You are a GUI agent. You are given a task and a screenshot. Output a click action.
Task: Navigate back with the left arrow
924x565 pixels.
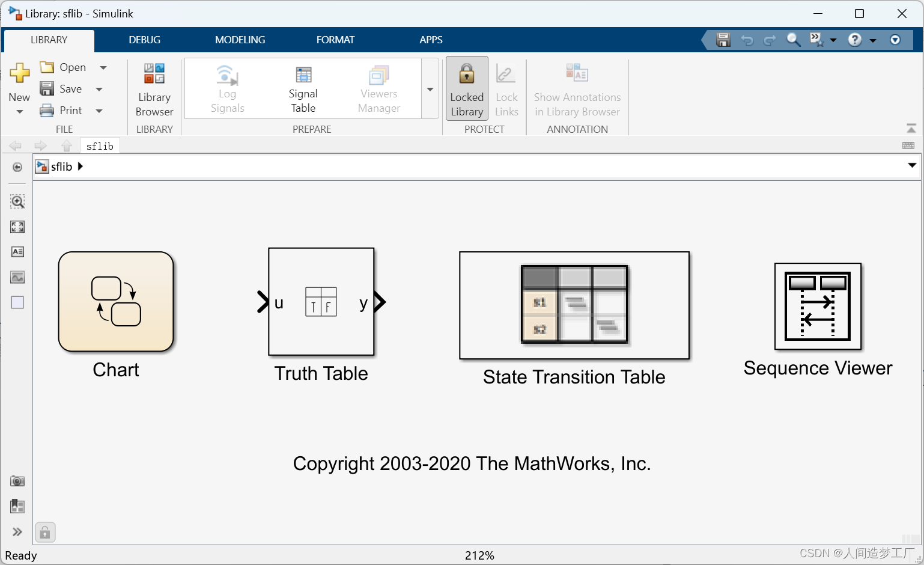(x=16, y=145)
